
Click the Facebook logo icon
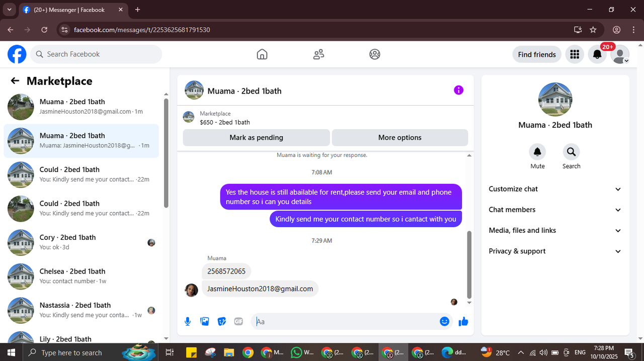[17, 54]
